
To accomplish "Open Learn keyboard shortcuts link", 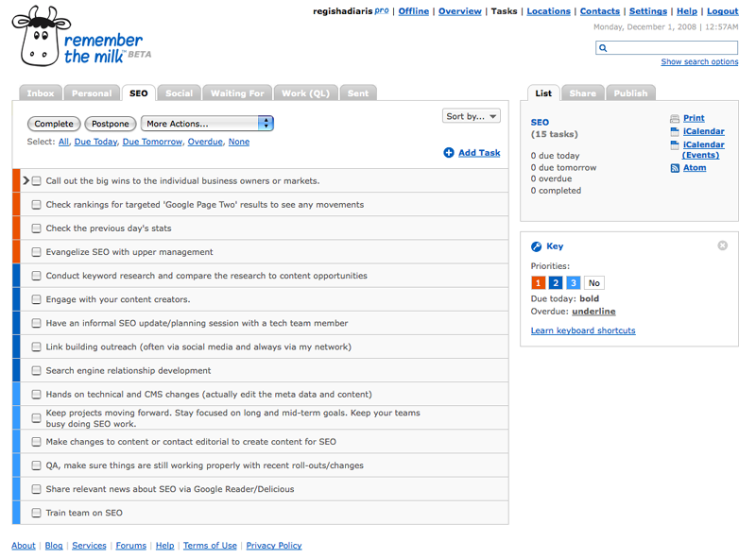I will (x=583, y=330).
